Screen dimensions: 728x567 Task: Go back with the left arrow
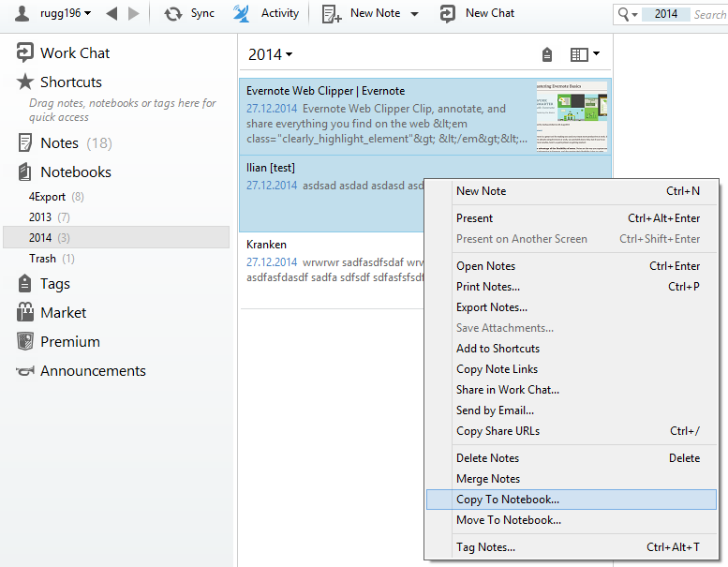pyautogui.click(x=111, y=13)
